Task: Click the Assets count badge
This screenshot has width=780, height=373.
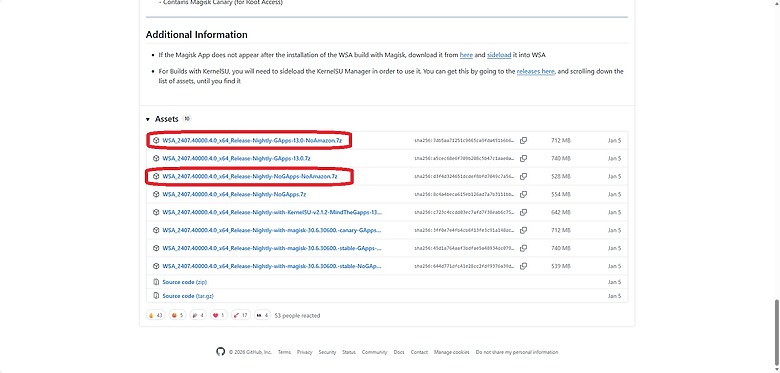Action: click(x=187, y=119)
